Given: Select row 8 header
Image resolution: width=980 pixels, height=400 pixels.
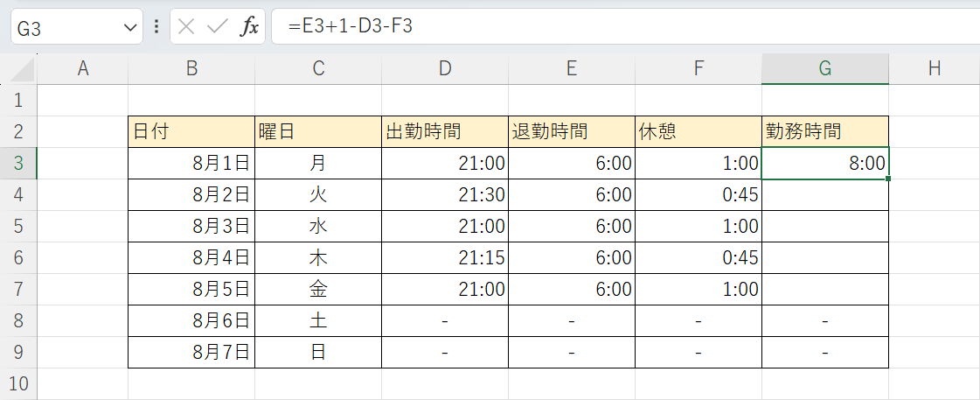Looking at the screenshot, I should (18, 320).
